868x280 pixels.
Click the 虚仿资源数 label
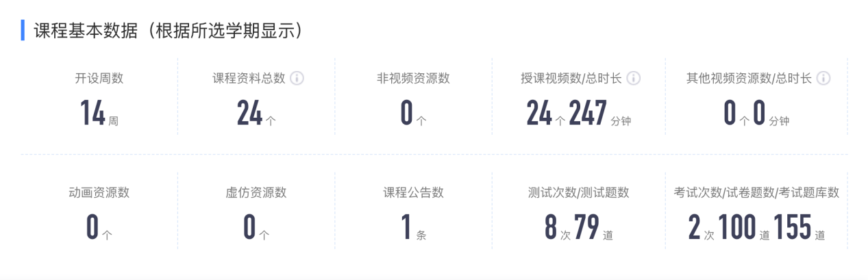coord(256,192)
